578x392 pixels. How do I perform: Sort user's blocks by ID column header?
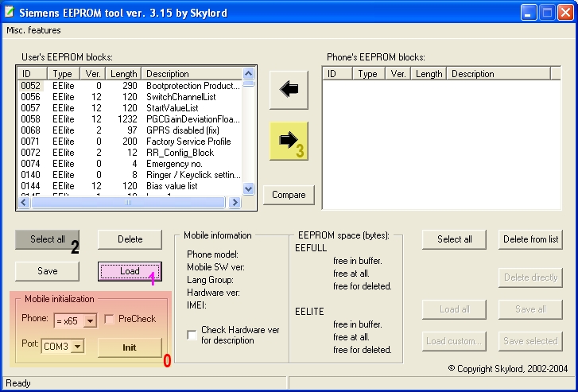(x=33, y=74)
